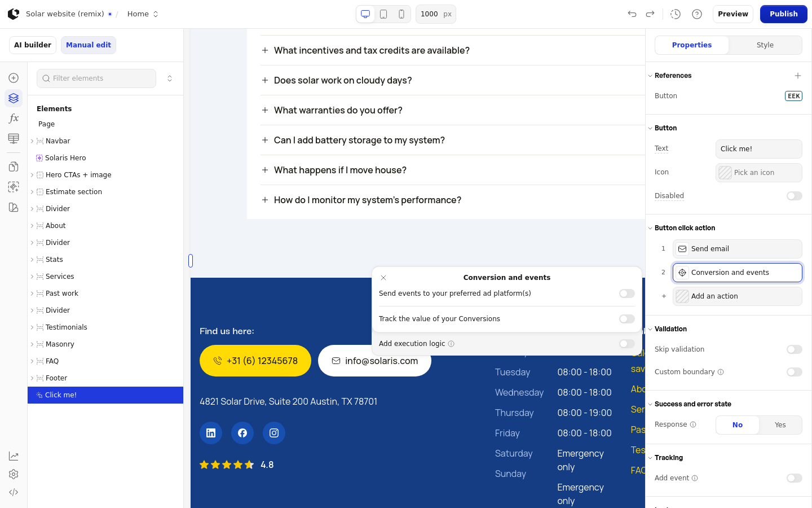Expand the FAQ element in tree
Image resolution: width=812 pixels, height=508 pixels.
click(32, 361)
